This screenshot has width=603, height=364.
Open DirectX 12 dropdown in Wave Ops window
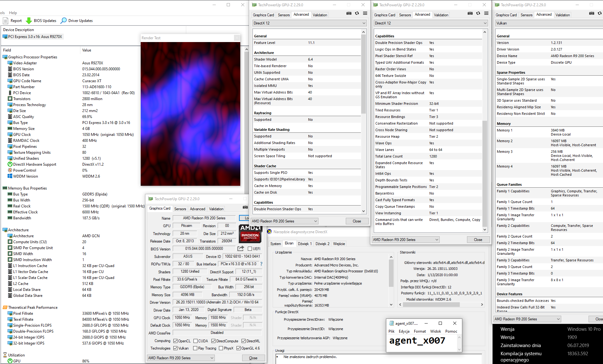tap(431, 23)
